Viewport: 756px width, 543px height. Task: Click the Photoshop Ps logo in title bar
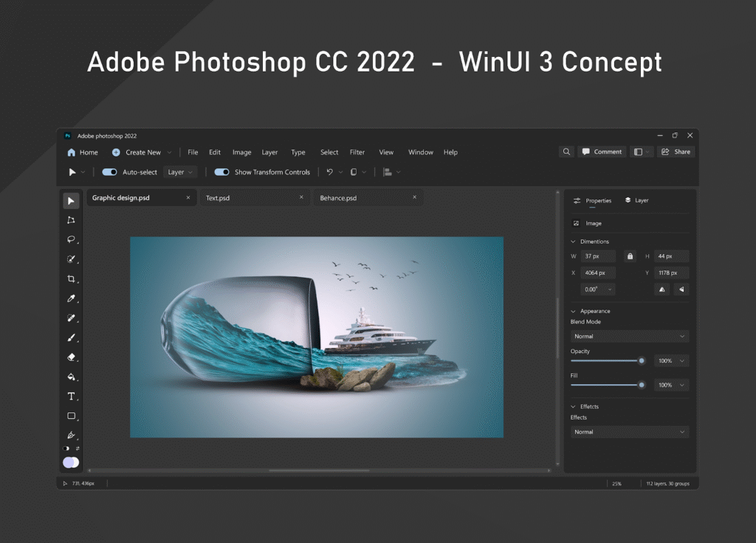(x=67, y=136)
